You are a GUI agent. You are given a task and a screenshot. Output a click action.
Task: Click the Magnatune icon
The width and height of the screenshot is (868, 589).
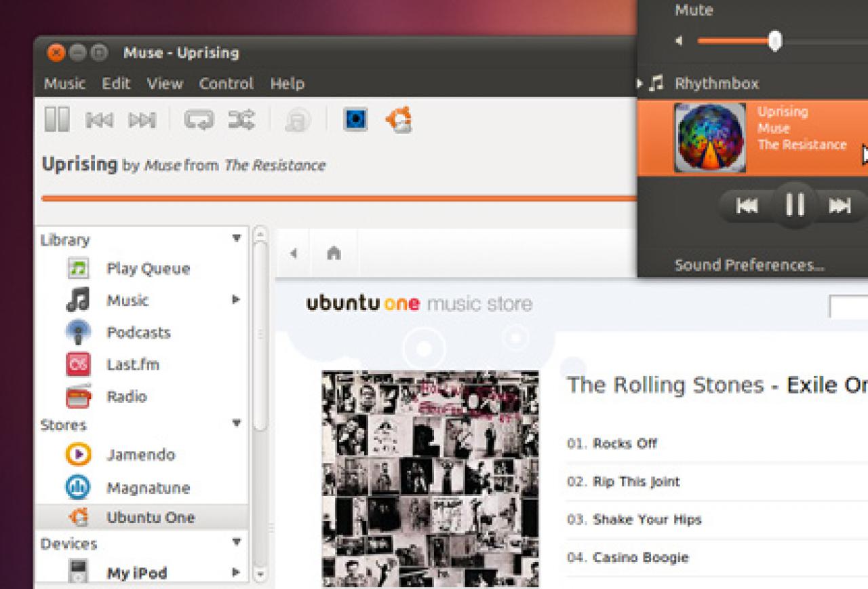tap(78, 487)
